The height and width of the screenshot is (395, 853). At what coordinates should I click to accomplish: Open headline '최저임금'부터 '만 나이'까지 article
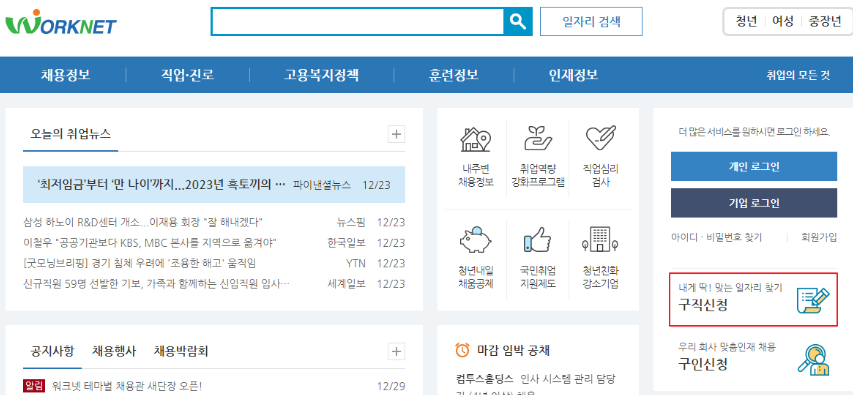pos(162,184)
